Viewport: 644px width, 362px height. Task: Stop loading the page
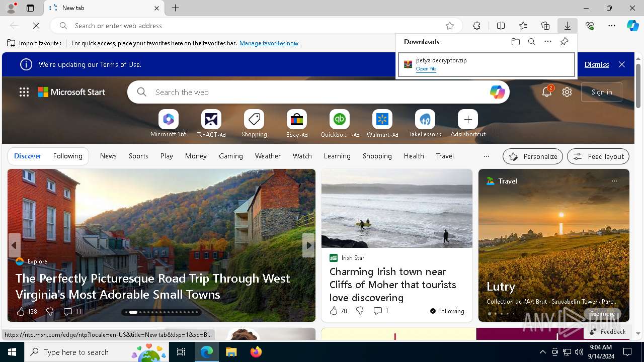(x=36, y=26)
